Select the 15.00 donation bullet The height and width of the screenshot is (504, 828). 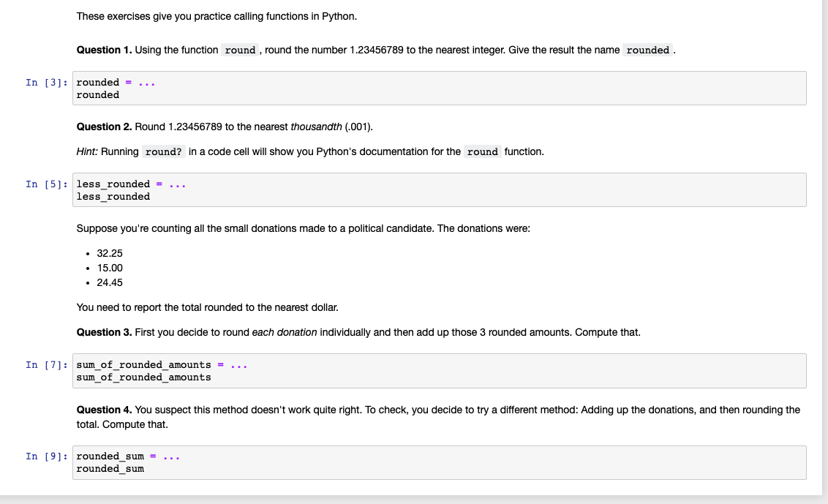[110, 268]
